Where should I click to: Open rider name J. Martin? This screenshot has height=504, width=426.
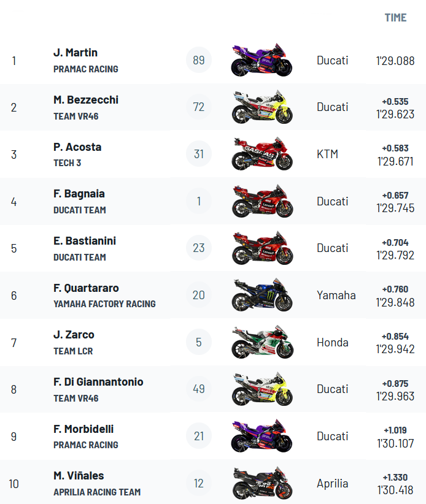click(76, 52)
